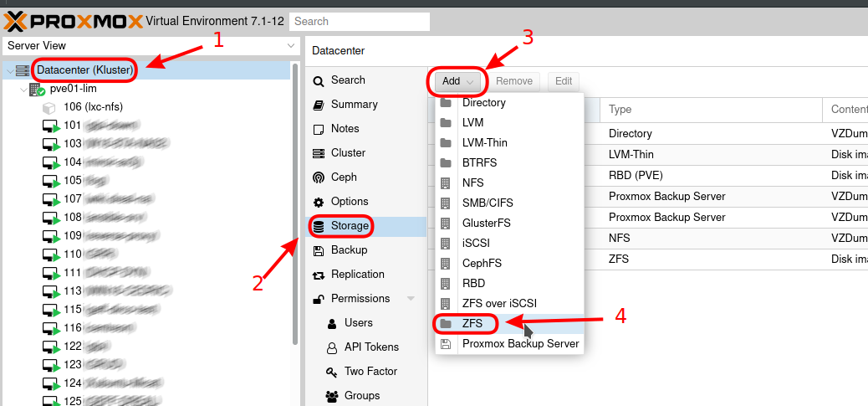
Task: Click the container cube icon for 106
Action: click(49, 107)
